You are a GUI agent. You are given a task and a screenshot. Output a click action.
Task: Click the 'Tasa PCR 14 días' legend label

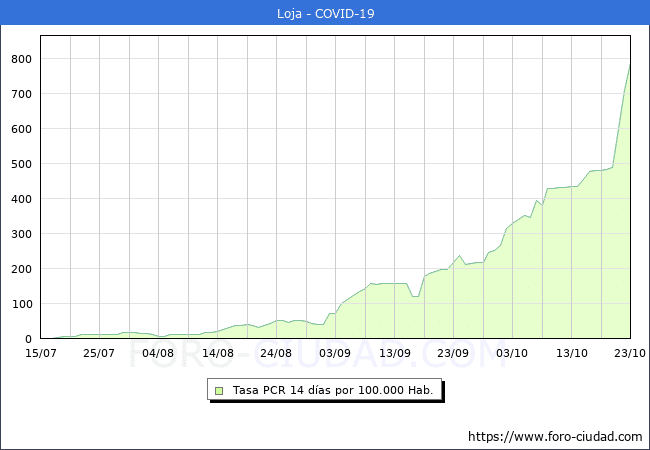(333, 390)
